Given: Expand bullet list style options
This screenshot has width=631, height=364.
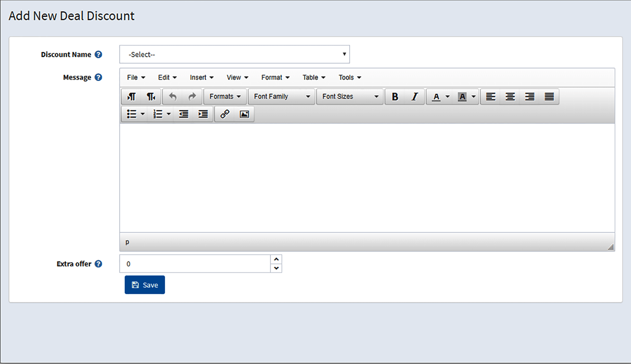Looking at the screenshot, I should 143,114.
